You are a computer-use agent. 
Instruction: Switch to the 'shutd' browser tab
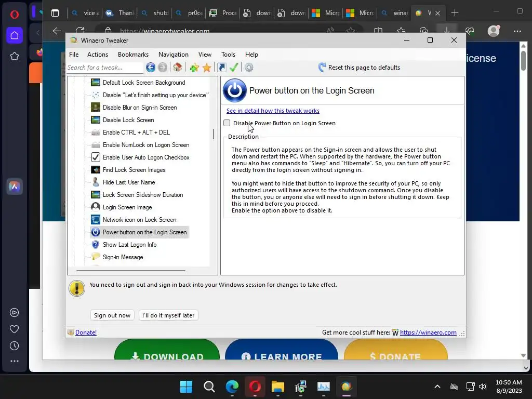point(155,13)
